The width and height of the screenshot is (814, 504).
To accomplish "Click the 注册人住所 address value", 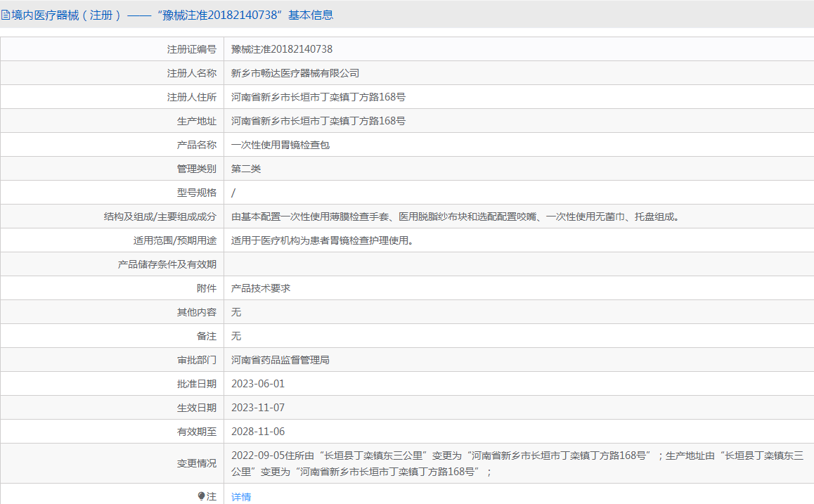I will (318, 97).
